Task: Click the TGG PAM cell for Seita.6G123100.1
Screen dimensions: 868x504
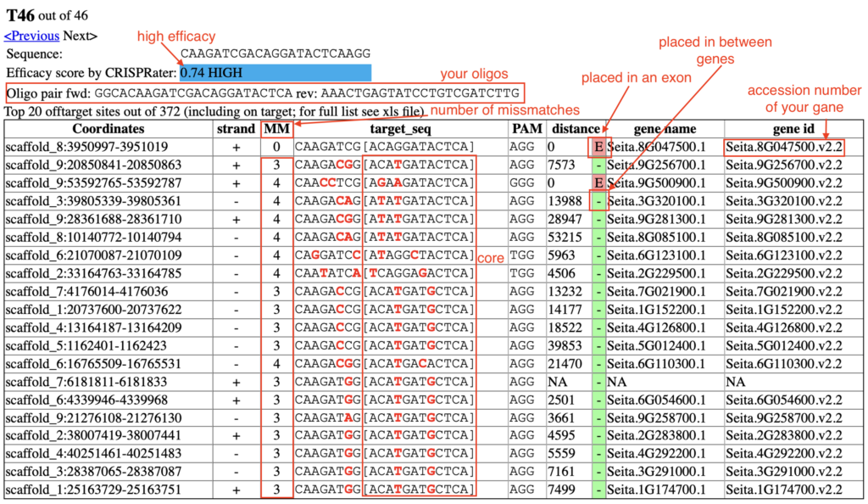Action: [x=523, y=255]
